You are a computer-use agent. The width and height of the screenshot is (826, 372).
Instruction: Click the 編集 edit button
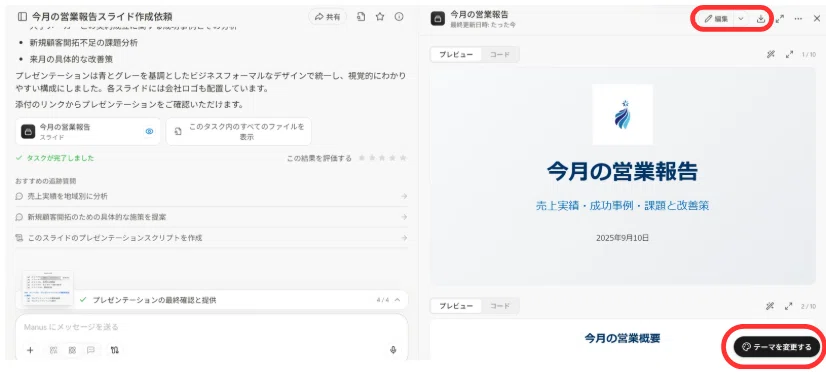click(716, 18)
